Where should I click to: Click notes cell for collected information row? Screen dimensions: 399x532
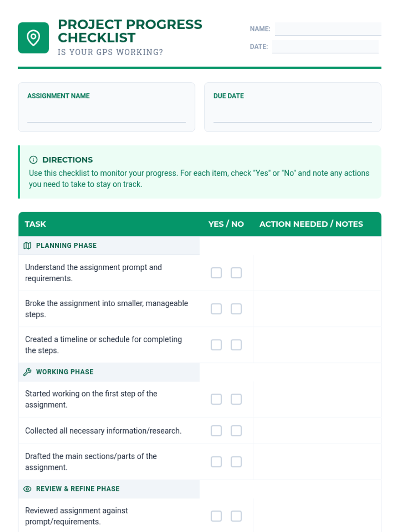pyautogui.click(x=317, y=431)
